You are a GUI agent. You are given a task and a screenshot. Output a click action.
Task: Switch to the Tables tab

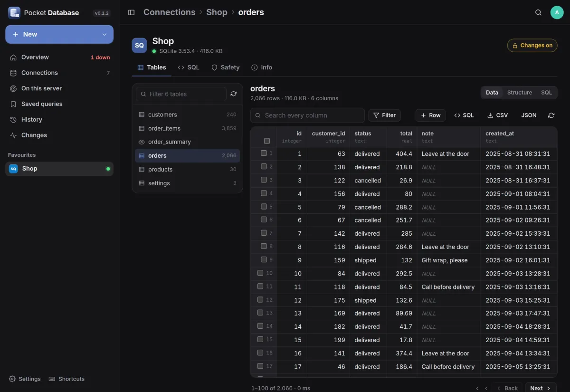tap(152, 67)
